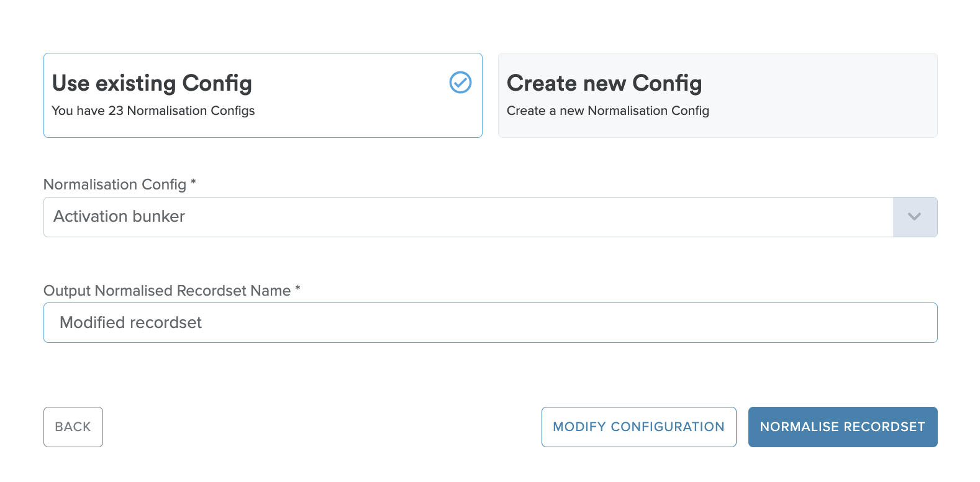Click the 'You have 23 Normalisation Configs' text
The width and height of the screenshot is (980, 482).
(x=153, y=111)
